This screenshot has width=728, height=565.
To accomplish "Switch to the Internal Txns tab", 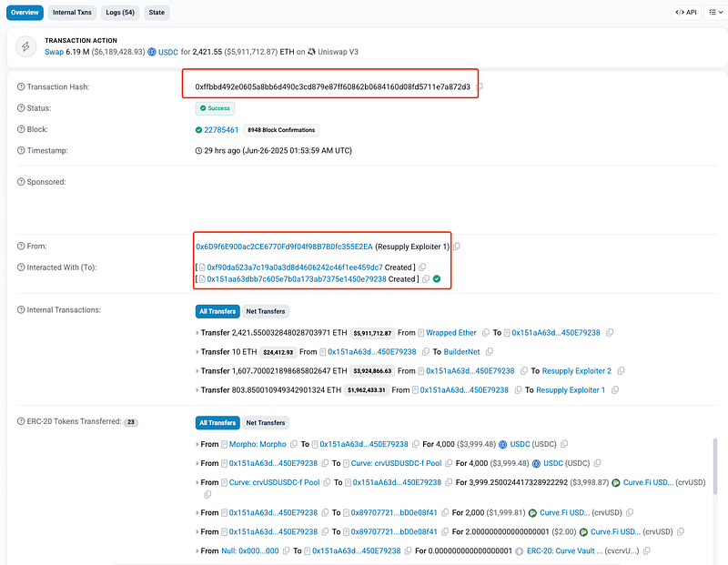I will pos(71,13).
